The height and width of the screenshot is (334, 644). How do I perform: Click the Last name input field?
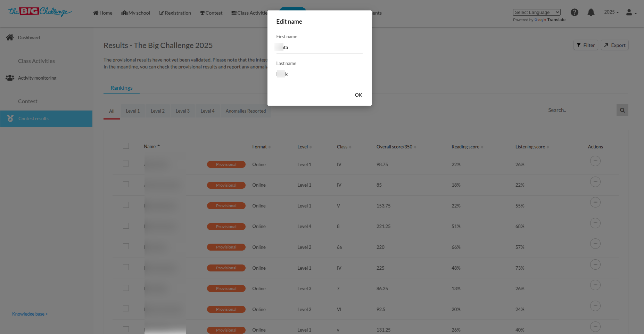(319, 74)
